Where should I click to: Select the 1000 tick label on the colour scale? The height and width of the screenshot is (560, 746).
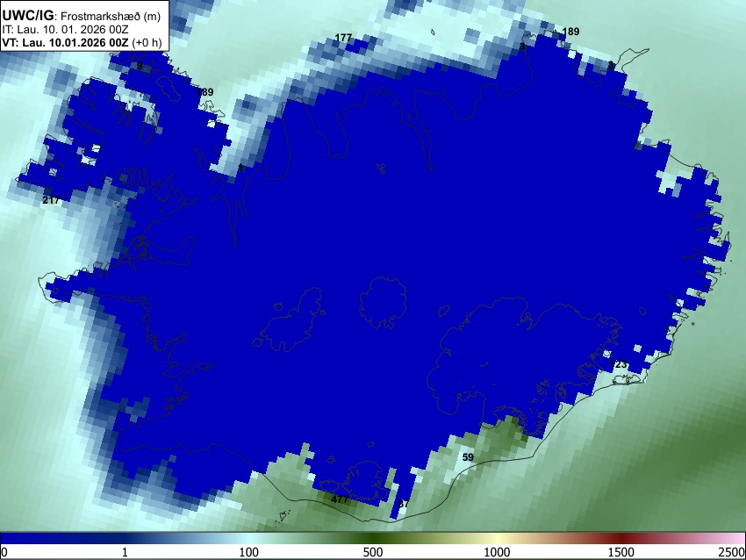click(x=497, y=552)
